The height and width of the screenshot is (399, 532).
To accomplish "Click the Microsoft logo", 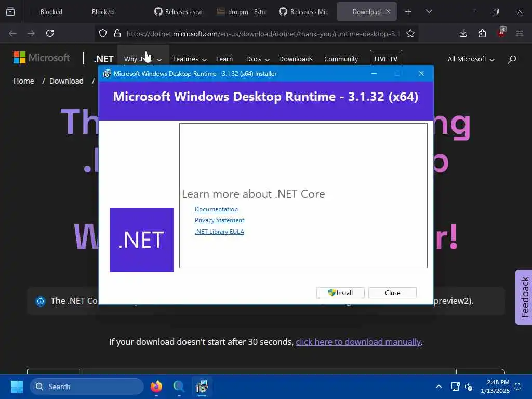I will [x=42, y=58].
